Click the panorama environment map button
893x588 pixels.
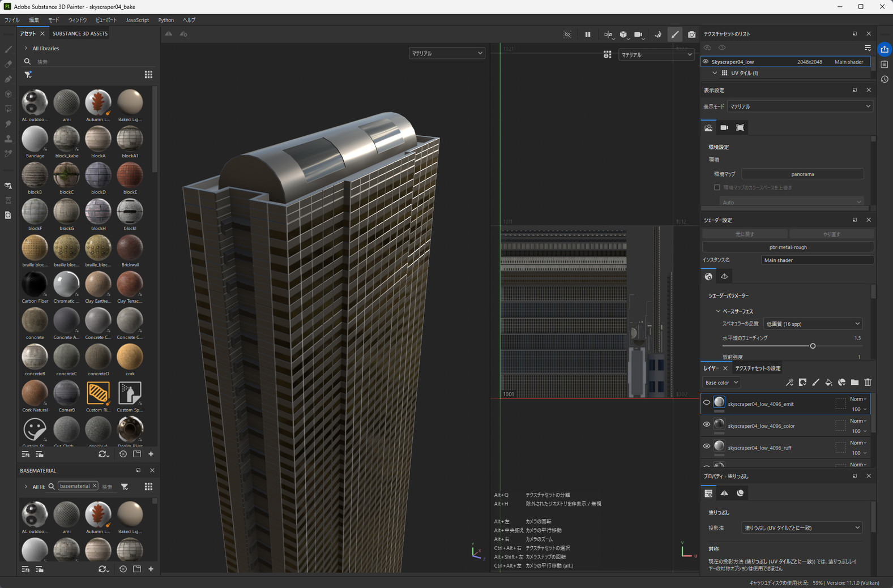802,174
